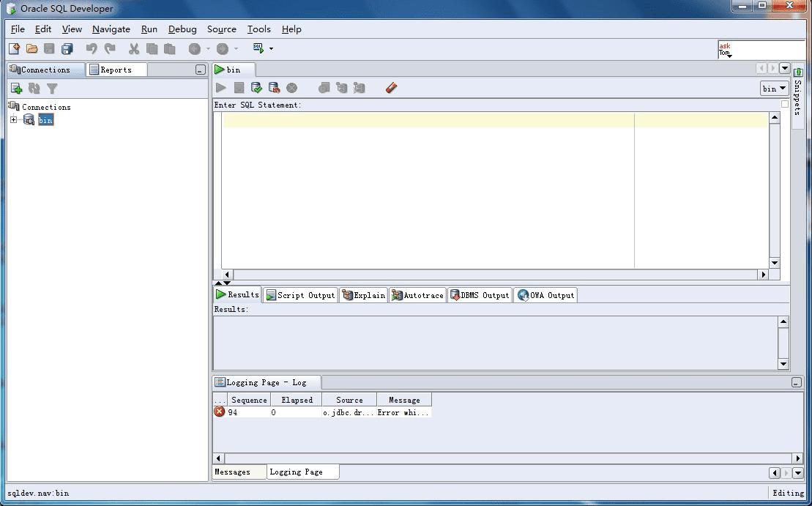Image resolution: width=812 pixels, height=506 pixels.
Task: Expand the bin connection tree node
Action: click(x=13, y=119)
